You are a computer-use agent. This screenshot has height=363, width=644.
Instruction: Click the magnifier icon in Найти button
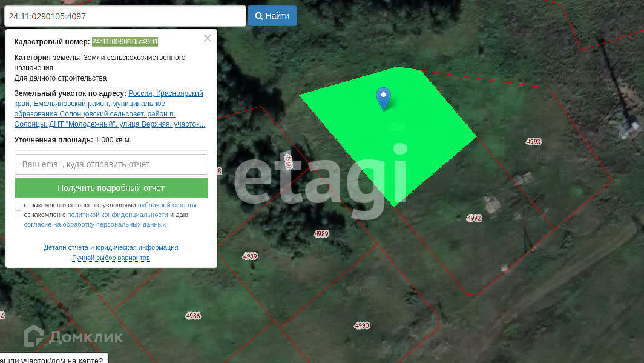[259, 16]
